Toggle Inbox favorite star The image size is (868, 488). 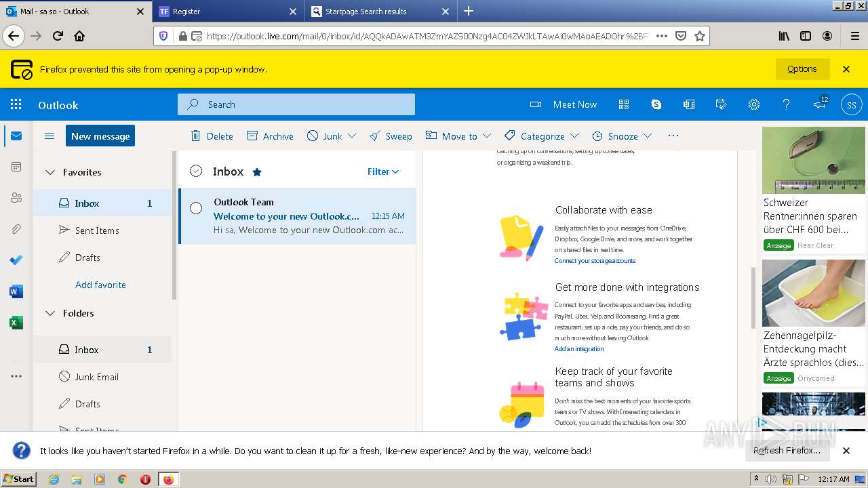[x=257, y=172]
